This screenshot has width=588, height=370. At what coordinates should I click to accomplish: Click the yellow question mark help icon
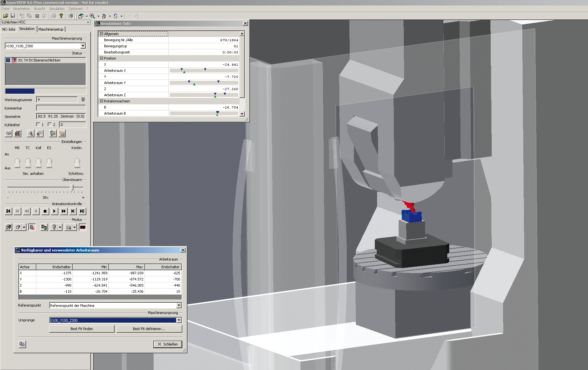click(x=61, y=16)
